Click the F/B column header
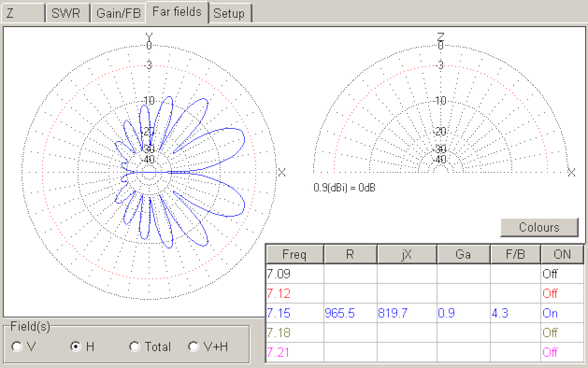The width and height of the screenshot is (588, 368). coord(515,254)
